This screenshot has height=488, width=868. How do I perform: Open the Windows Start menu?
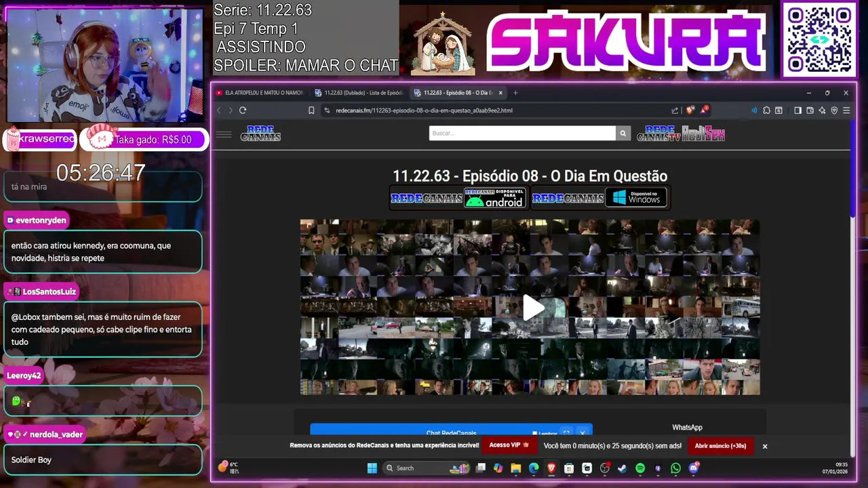click(x=372, y=468)
